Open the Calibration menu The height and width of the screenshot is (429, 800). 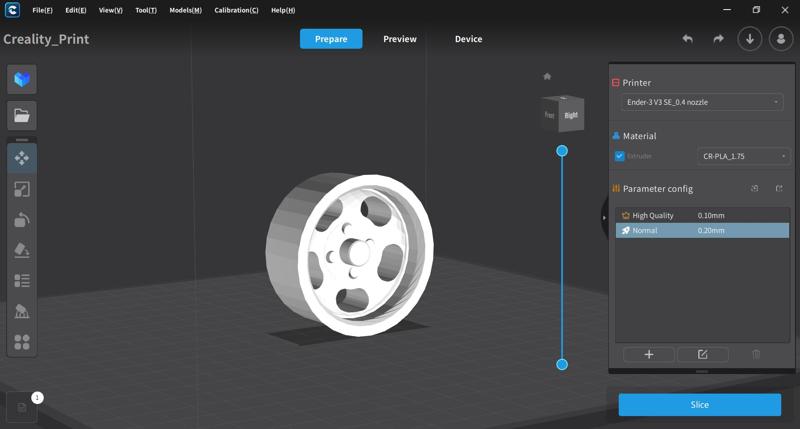[x=236, y=10]
